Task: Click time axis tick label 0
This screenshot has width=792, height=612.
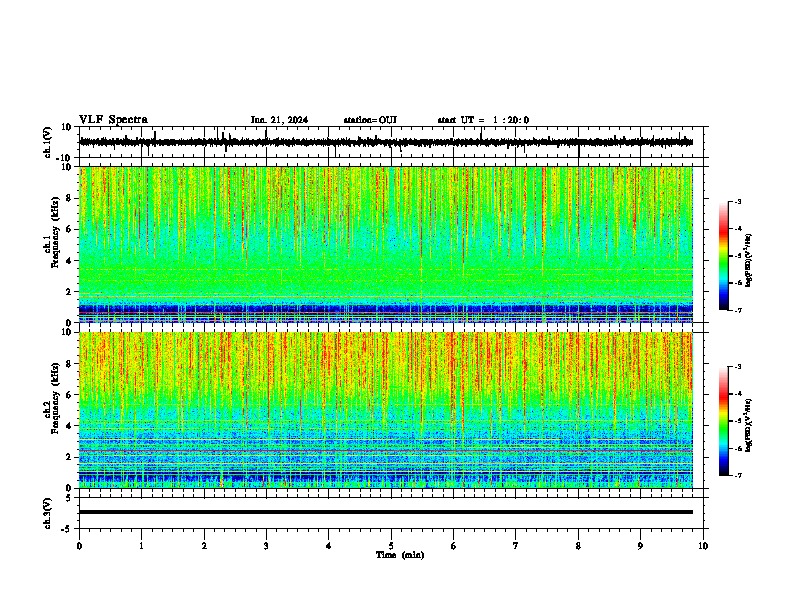Action: point(79,545)
